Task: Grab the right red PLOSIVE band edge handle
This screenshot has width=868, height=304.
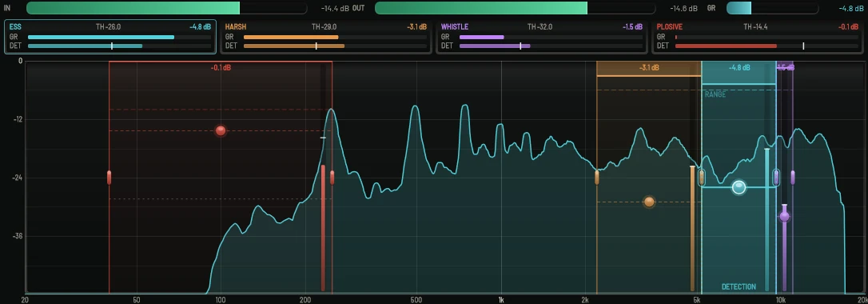Action: point(332,177)
